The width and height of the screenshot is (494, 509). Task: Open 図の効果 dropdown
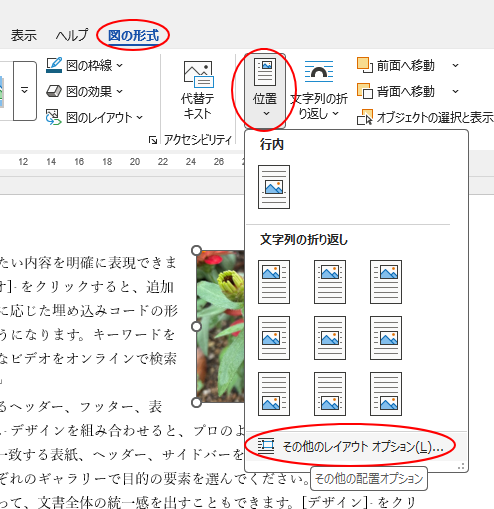[85, 91]
